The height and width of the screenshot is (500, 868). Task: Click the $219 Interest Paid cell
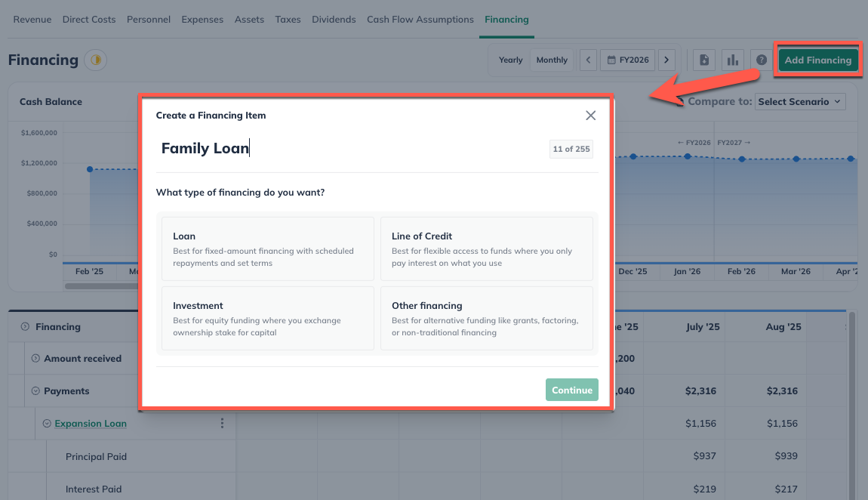[x=704, y=489]
